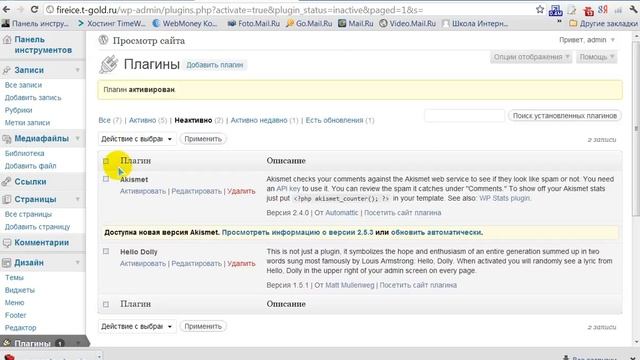Edit the Akismet plugin
The height and width of the screenshot is (360, 640).
pos(196,191)
